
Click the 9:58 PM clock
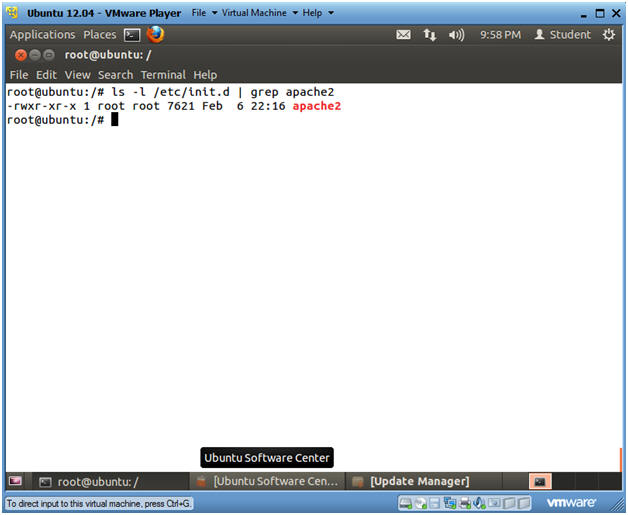point(500,35)
